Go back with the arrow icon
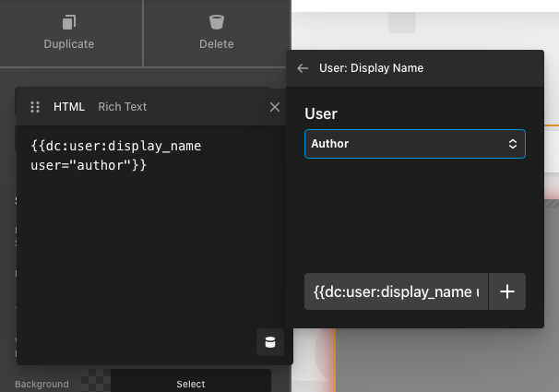The height and width of the screenshot is (392, 559). point(303,68)
